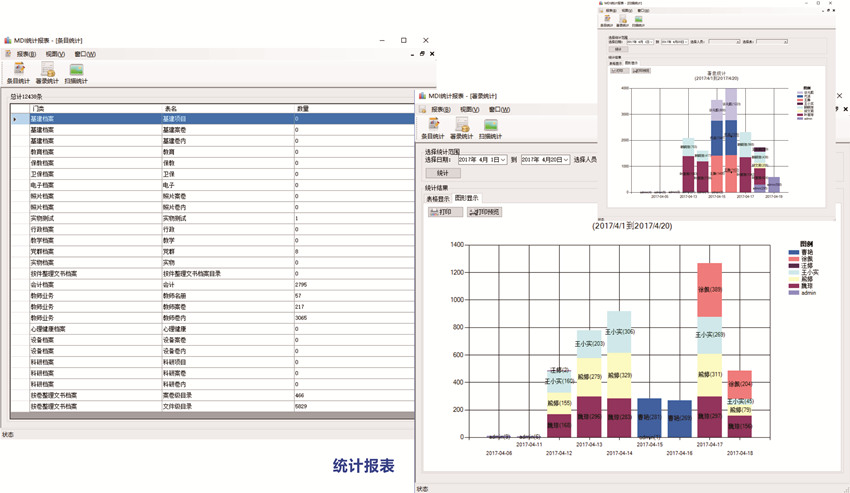Click the 数量 column header
Viewport: 850px width, 493px height.
coord(303,108)
